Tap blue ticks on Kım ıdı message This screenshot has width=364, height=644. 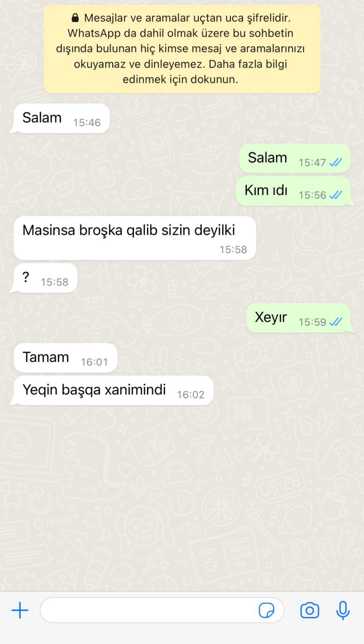[335, 195]
